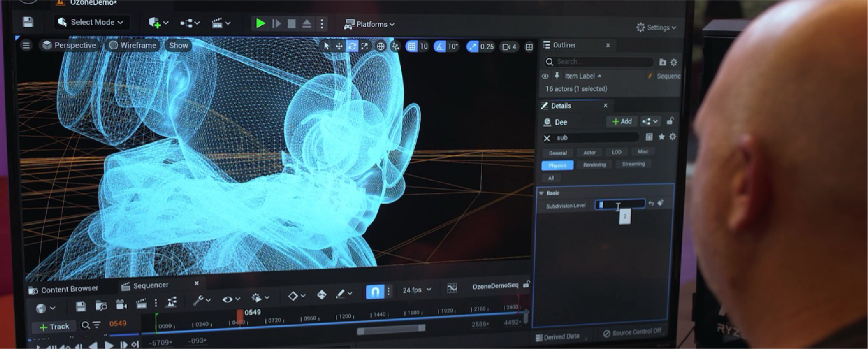Click the Eject icon in the toolbar

tap(306, 24)
